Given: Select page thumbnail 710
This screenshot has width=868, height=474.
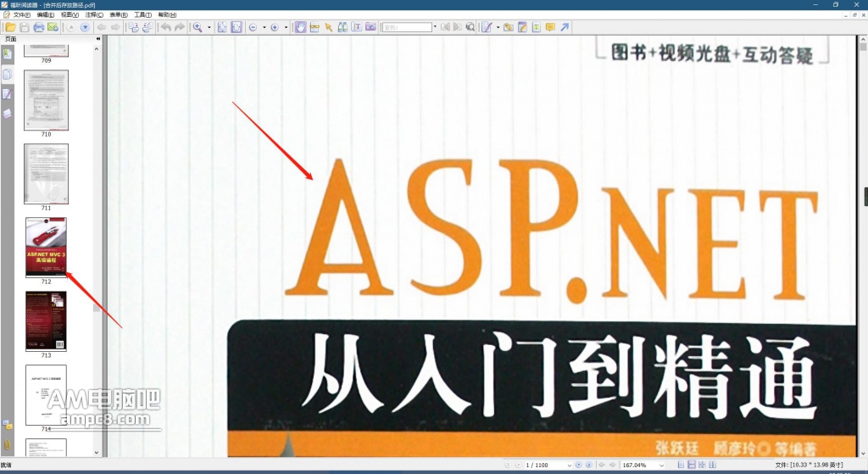Looking at the screenshot, I should [x=46, y=100].
